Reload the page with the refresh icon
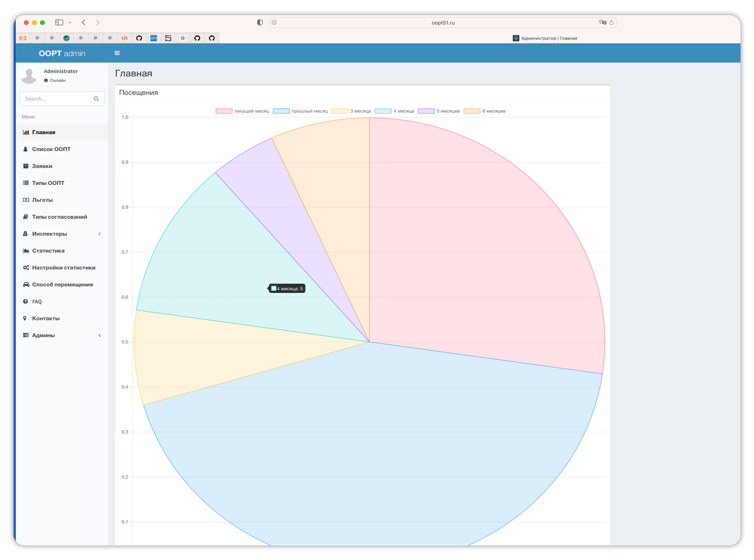 (x=612, y=23)
